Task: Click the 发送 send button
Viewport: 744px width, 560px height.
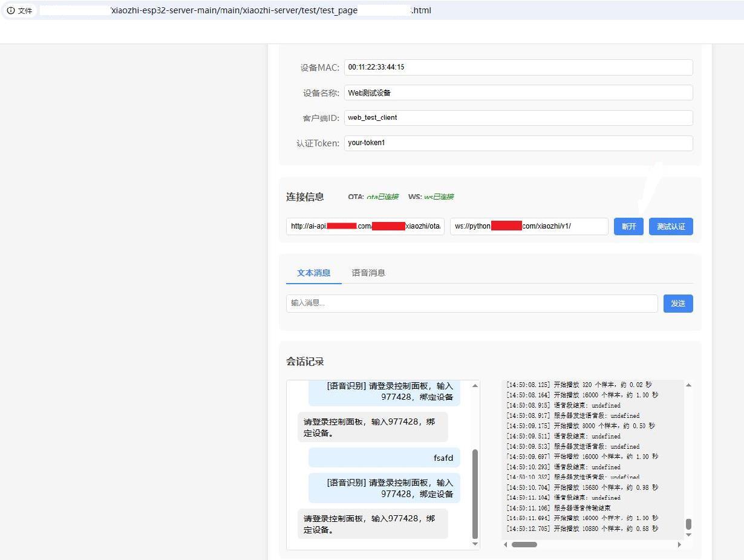Action: click(678, 304)
